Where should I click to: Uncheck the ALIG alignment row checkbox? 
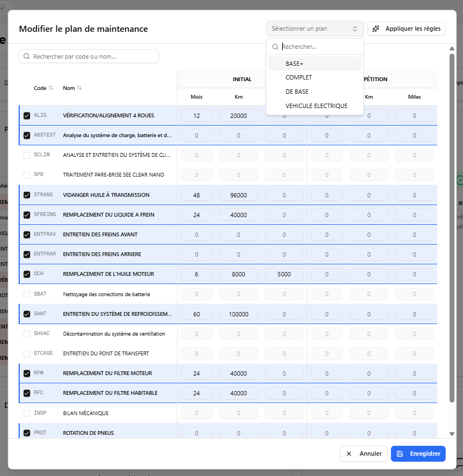26,116
